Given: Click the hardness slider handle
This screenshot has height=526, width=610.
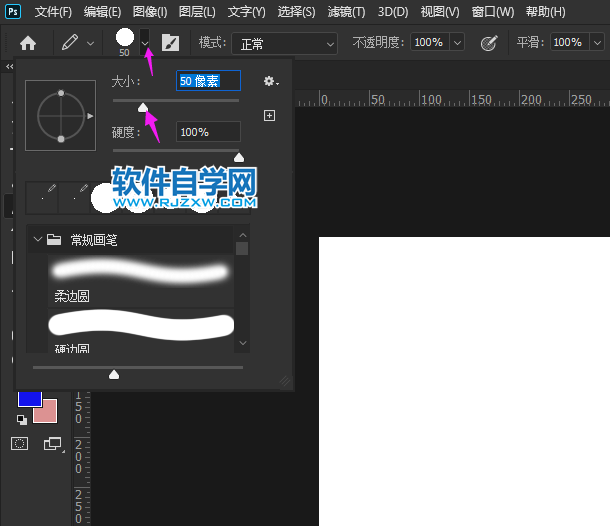Looking at the screenshot, I should point(239,157).
